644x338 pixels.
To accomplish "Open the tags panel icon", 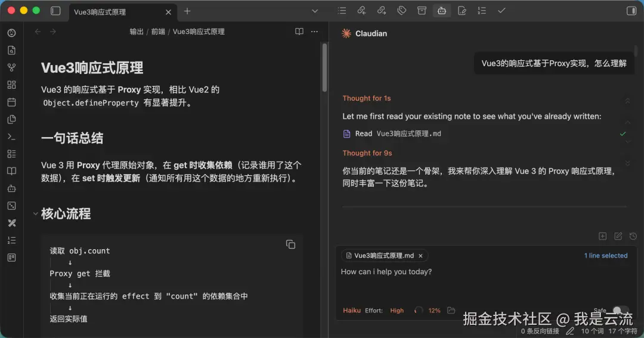I will pyautogui.click(x=402, y=11).
